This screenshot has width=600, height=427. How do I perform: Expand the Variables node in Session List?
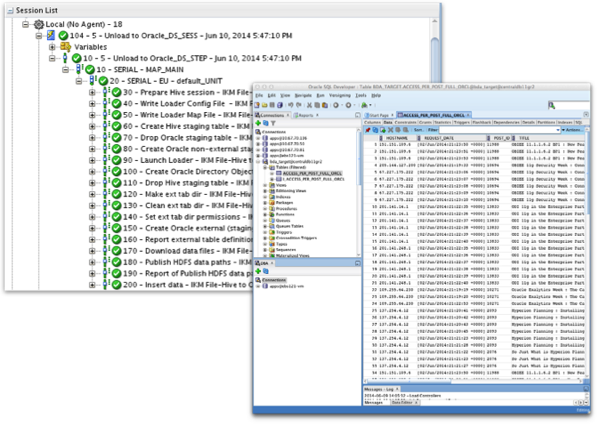click(x=52, y=47)
